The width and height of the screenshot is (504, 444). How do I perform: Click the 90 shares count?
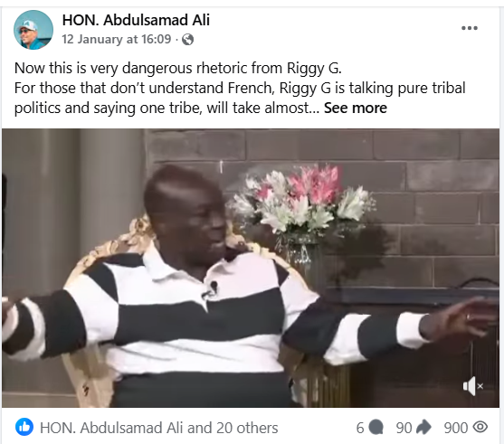pos(404,428)
